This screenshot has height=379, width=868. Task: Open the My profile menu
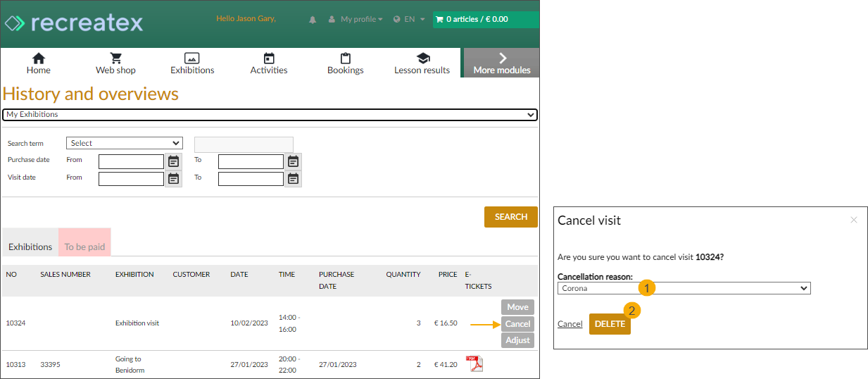[356, 20]
